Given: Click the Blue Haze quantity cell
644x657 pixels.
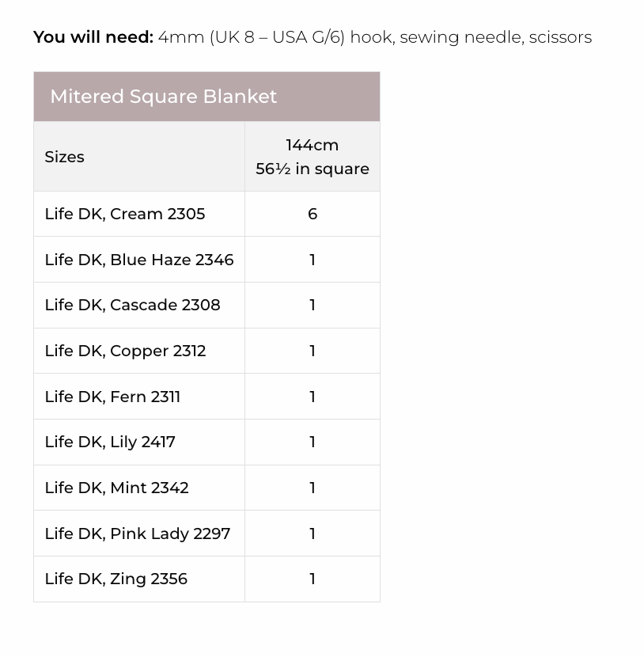Looking at the screenshot, I should click(x=313, y=260).
